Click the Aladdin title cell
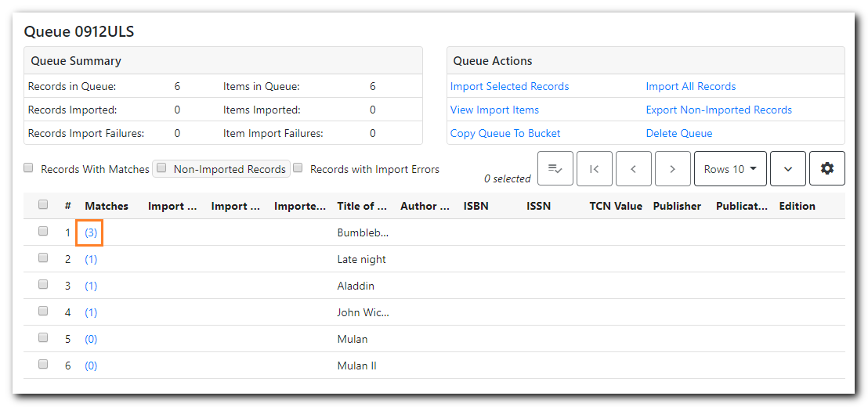 click(x=356, y=286)
